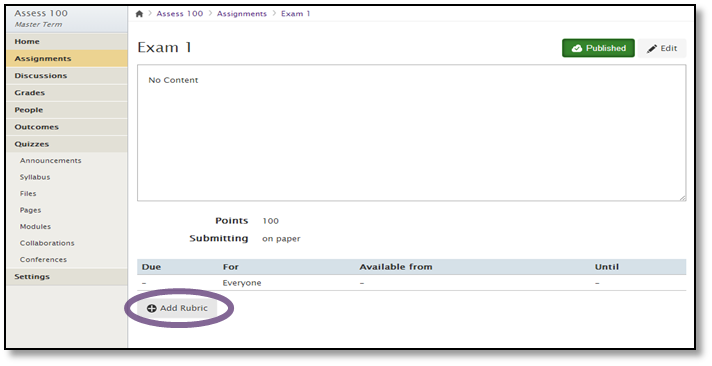
Task: Click the Submitting label
Action: pyautogui.click(x=219, y=238)
